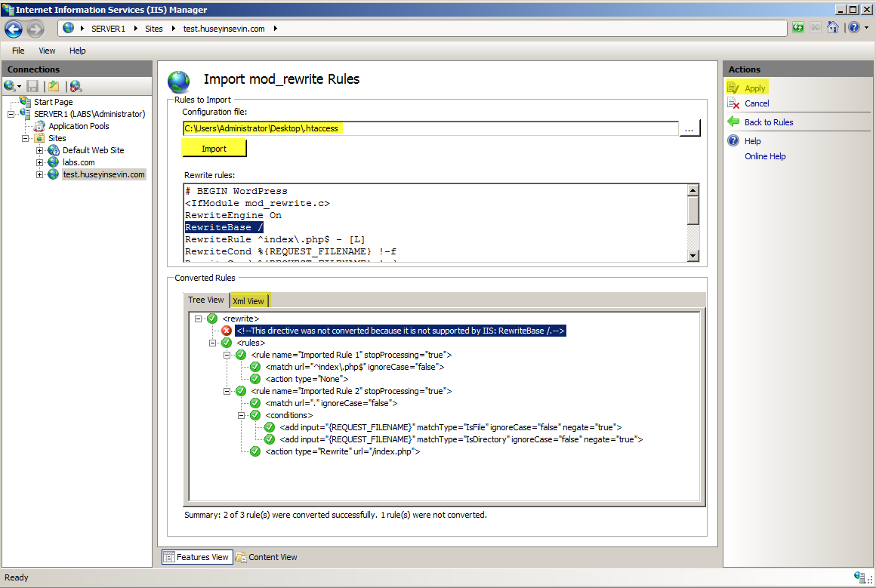Image resolution: width=876 pixels, height=588 pixels.
Task: Select the action type Rewrite node
Action: pos(342,451)
